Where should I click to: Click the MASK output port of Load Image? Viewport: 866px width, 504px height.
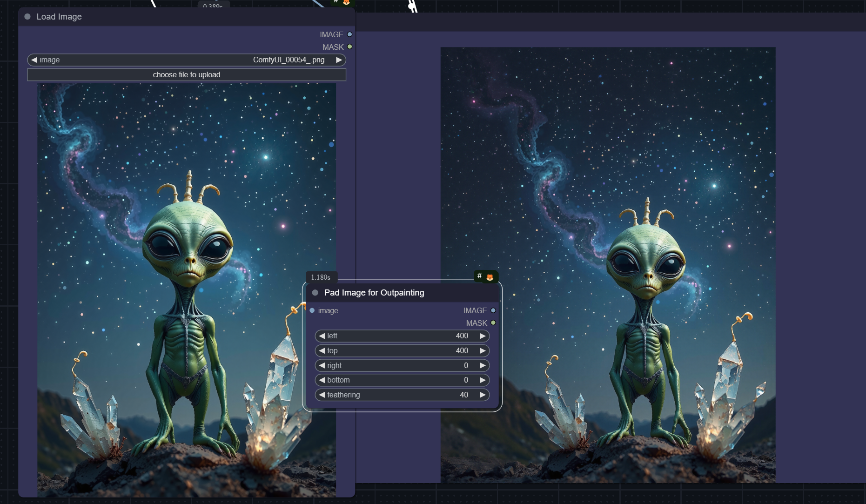[x=349, y=47]
